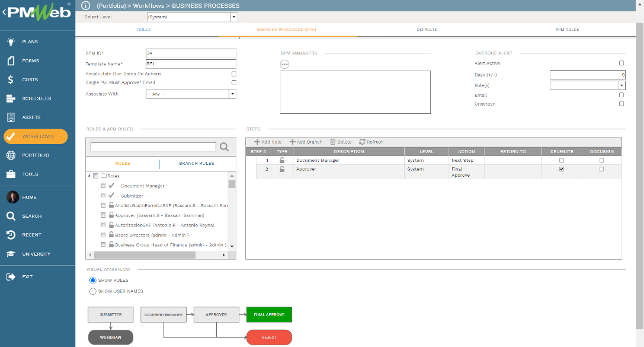Open the University graduation cap icon
The image size is (644, 347).
[11, 254]
